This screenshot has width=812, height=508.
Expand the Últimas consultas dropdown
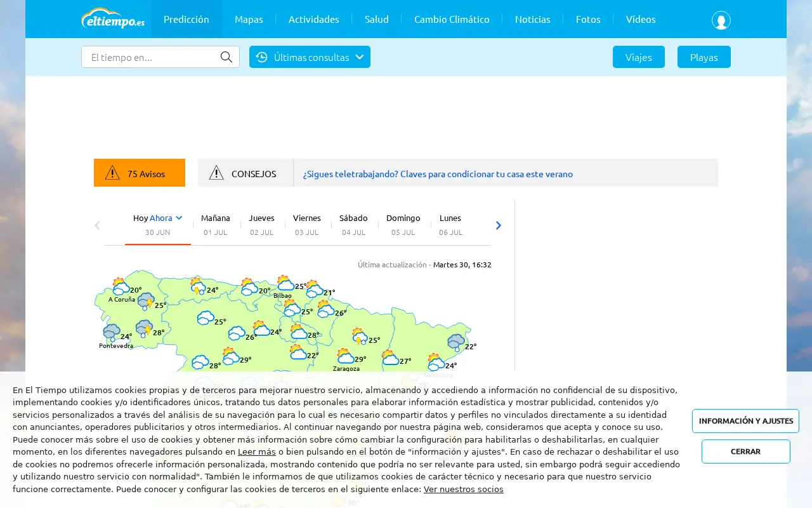pos(310,57)
